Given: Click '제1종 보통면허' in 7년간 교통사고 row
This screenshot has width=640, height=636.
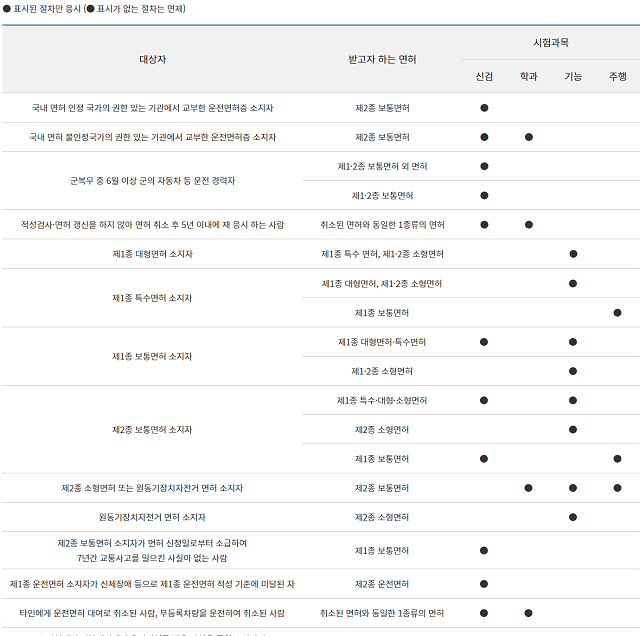Looking at the screenshot, I should [382, 551].
